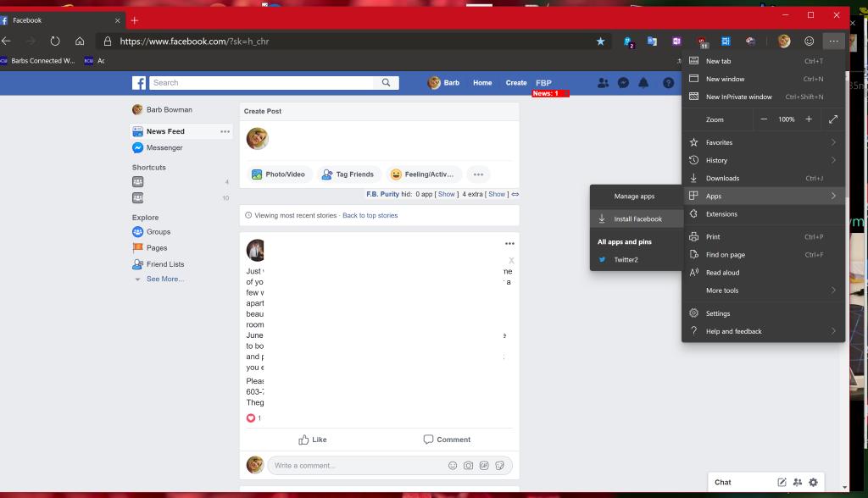Open Groups in Explore list
868x498 pixels.
coord(159,232)
